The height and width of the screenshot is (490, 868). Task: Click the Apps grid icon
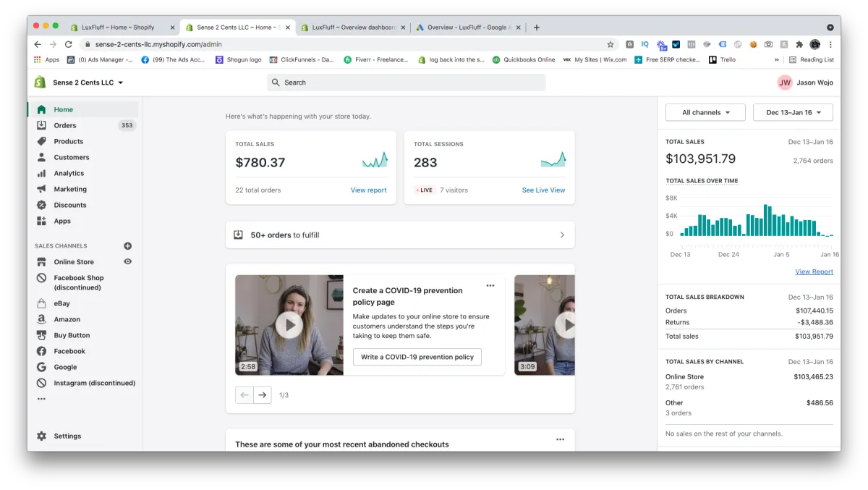click(x=41, y=221)
